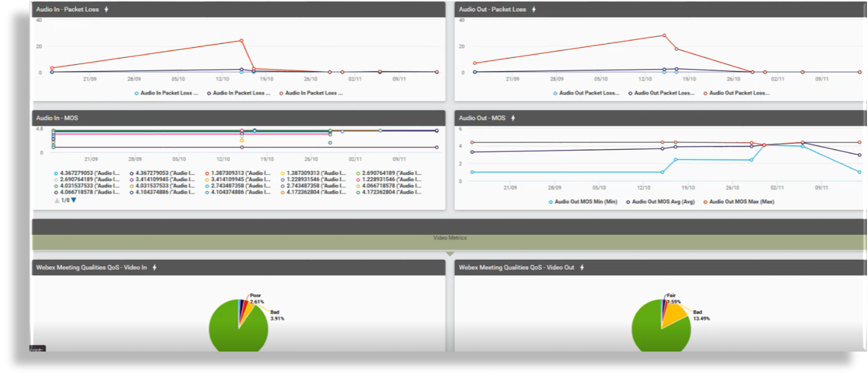Image resolution: width=868 pixels, height=378 pixels.
Task: Click the peak data point on Audio In Packet Loss
Action: click(241, 40)
